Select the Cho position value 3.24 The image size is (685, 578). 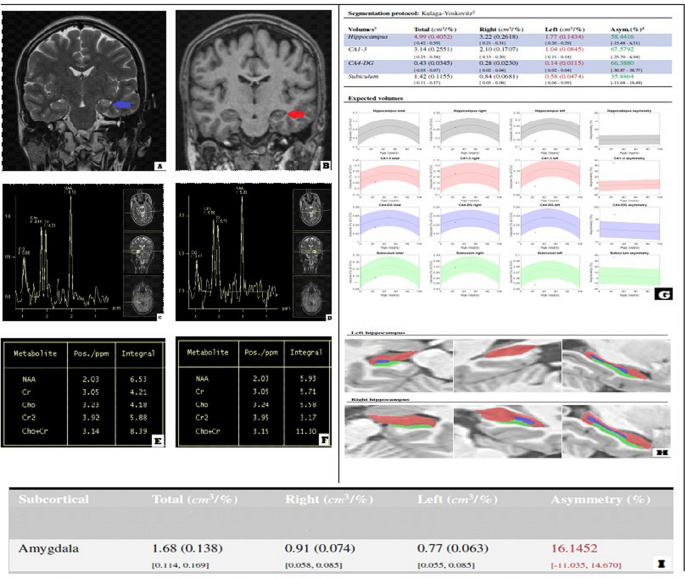260,405
